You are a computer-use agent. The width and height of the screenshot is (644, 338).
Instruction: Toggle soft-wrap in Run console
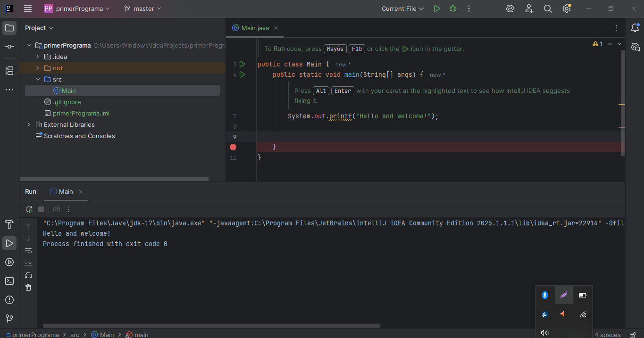point(28,251)
